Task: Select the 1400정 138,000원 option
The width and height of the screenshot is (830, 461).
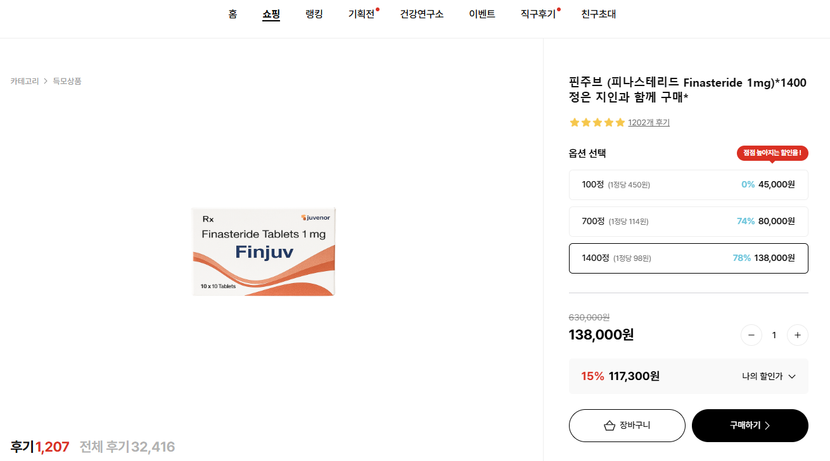Action: [688, 258]
